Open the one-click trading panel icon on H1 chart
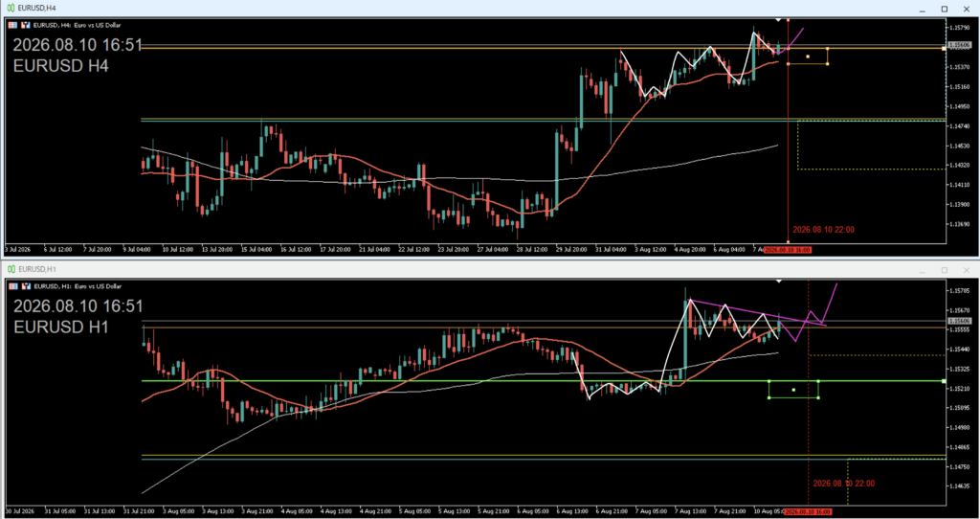Viewport: 980px width, 519px height. 26,285
